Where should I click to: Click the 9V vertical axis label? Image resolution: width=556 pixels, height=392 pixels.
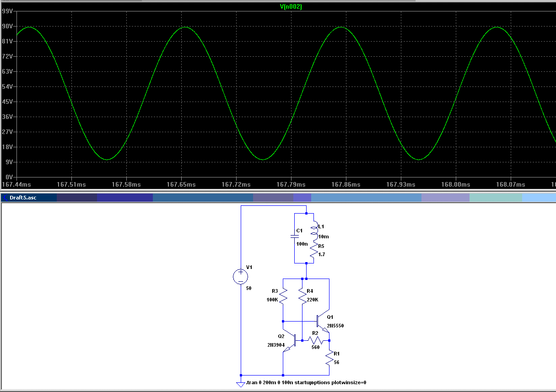(9, 162)
